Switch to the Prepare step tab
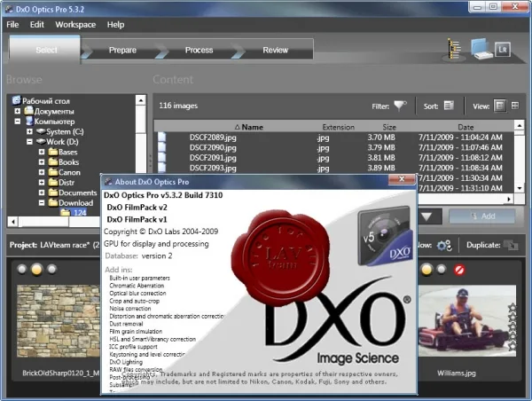The width and height of the screenshot is (532, 401). pyautogui.click(x=122, y=50)
